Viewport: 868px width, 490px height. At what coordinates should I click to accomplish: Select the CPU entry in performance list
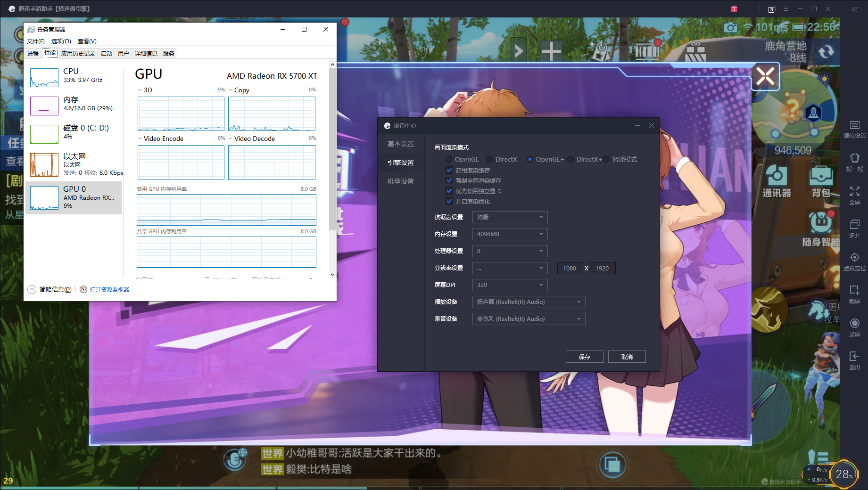point(74,78)
